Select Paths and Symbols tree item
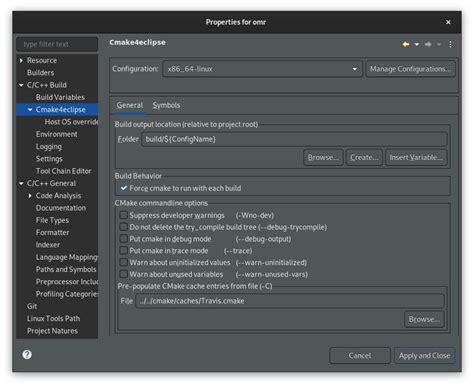The height and width of the screenshot is (386, 474). coord(66,269)
